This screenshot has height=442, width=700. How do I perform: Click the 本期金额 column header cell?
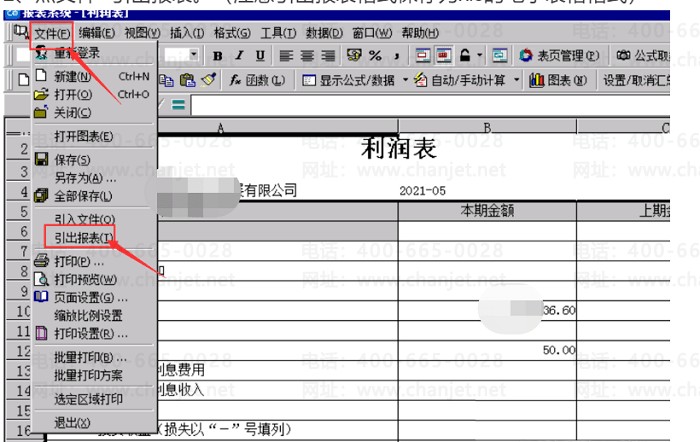click(487, 210)
